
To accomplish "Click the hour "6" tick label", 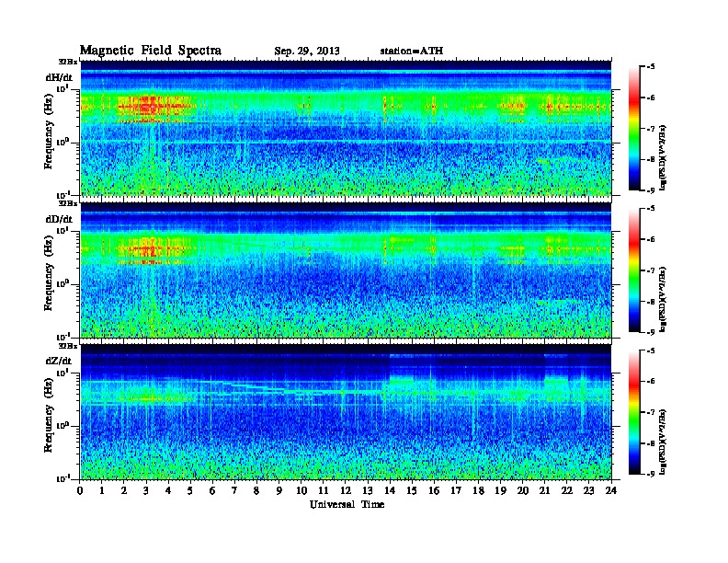I will click(x=213, y=491).
